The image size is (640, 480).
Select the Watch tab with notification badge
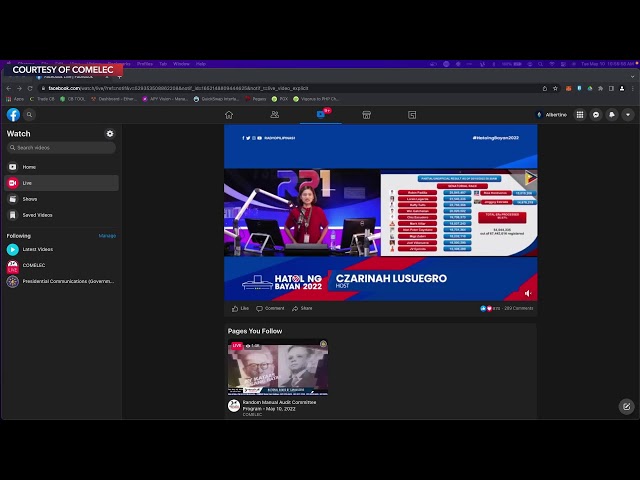tap(321, 114)
